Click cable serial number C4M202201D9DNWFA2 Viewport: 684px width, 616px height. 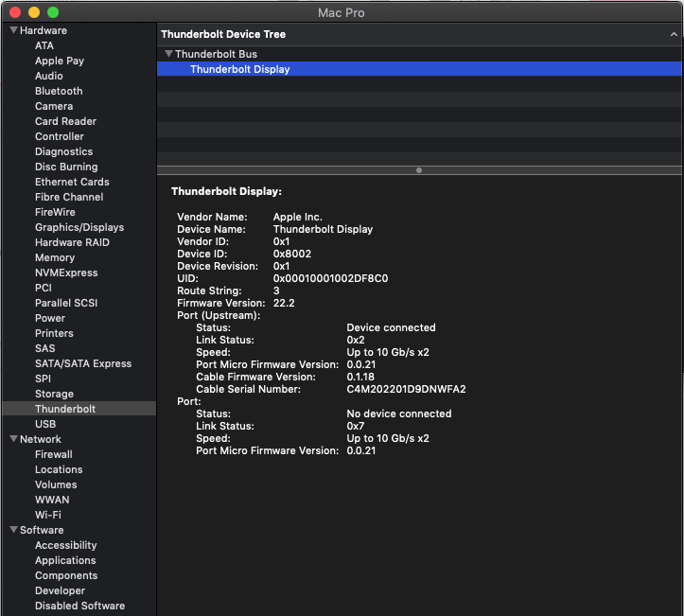coord(406,389)
